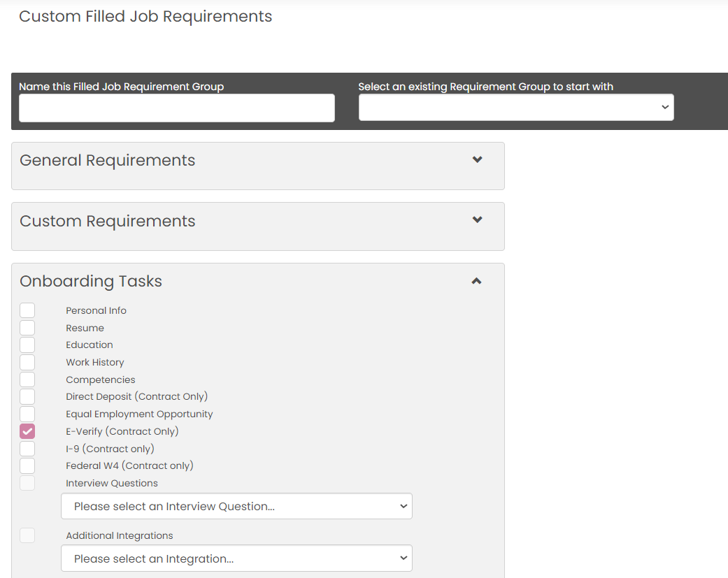Check the Personal Info checkbox
Screen dimensions: 728x578
click(x=27, y=310)
